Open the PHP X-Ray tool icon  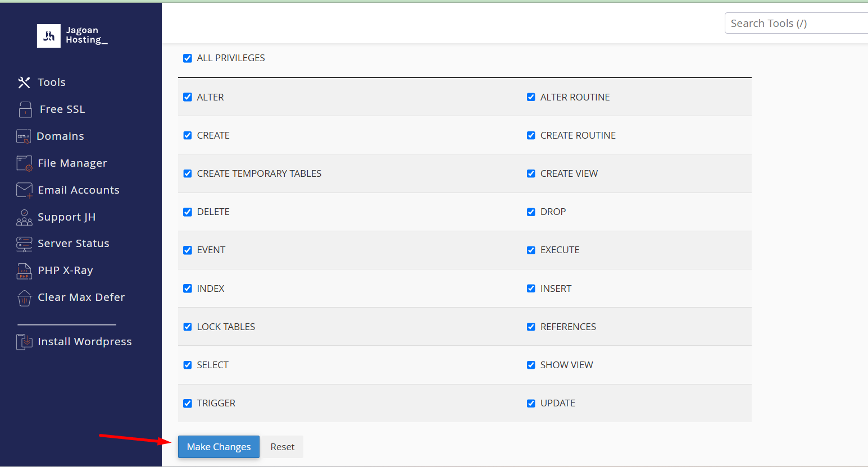24,270
